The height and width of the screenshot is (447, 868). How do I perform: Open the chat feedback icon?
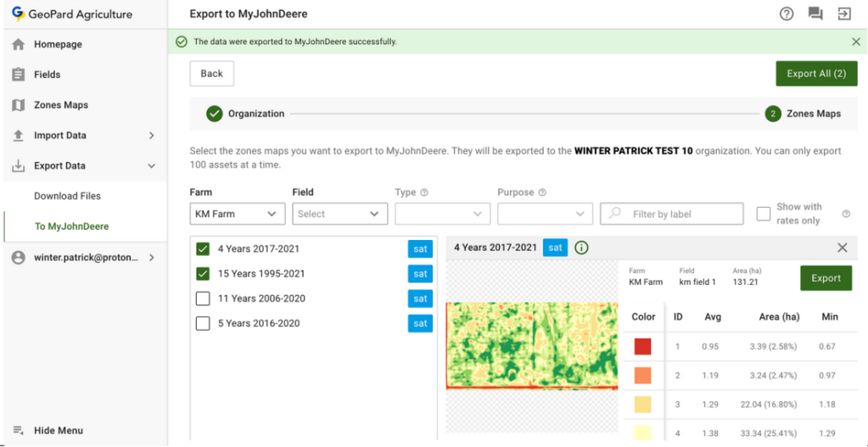click(x=815, y=14)
